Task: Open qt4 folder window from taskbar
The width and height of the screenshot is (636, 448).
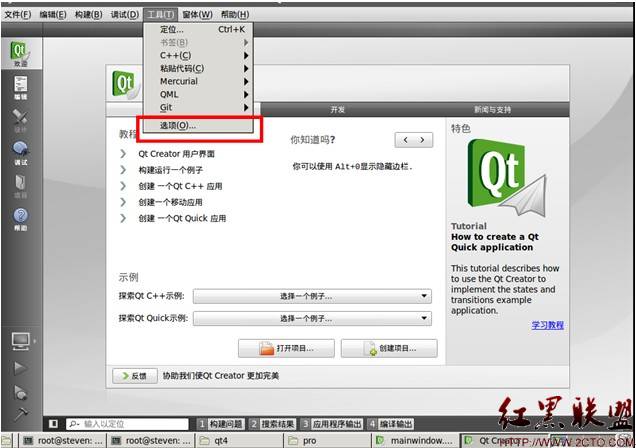Action: click(239, 440)
